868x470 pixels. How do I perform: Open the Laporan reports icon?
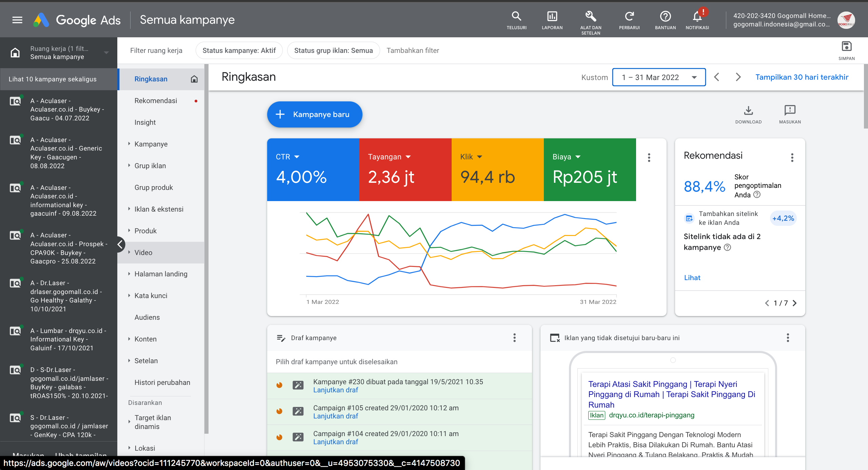pos(552,16)
